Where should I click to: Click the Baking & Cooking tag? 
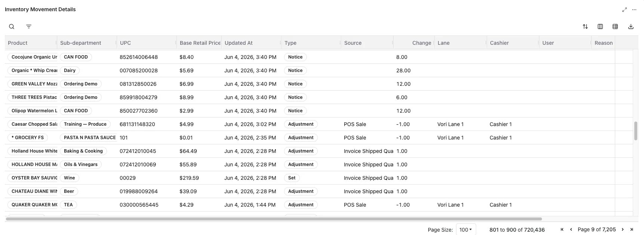tap(83, 151)
